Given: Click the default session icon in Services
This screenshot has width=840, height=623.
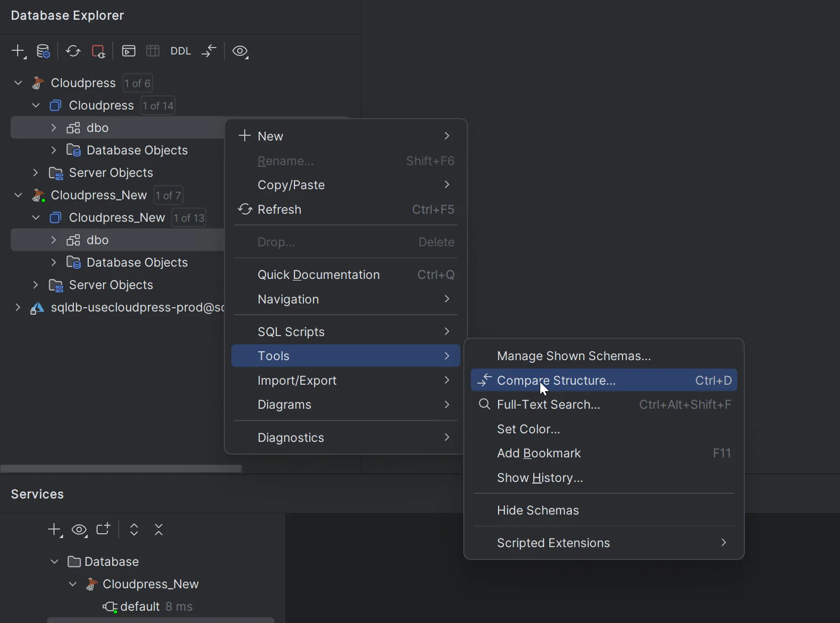Looking at the screenshot, I should [110, 607].
